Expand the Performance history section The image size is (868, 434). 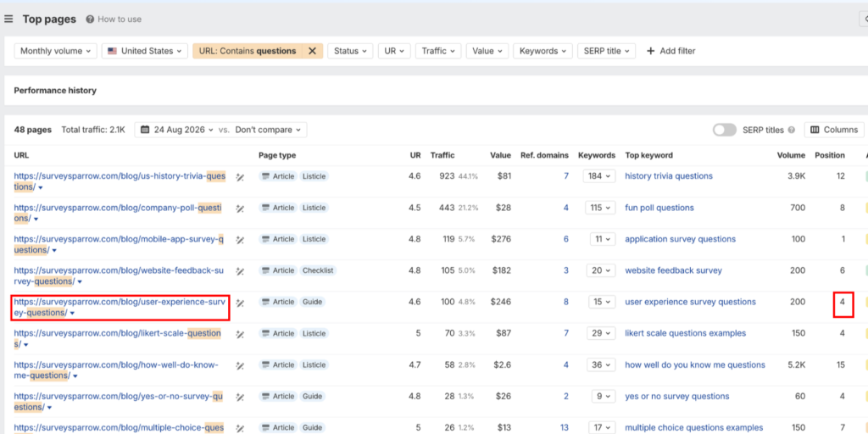tap(55, 90)
